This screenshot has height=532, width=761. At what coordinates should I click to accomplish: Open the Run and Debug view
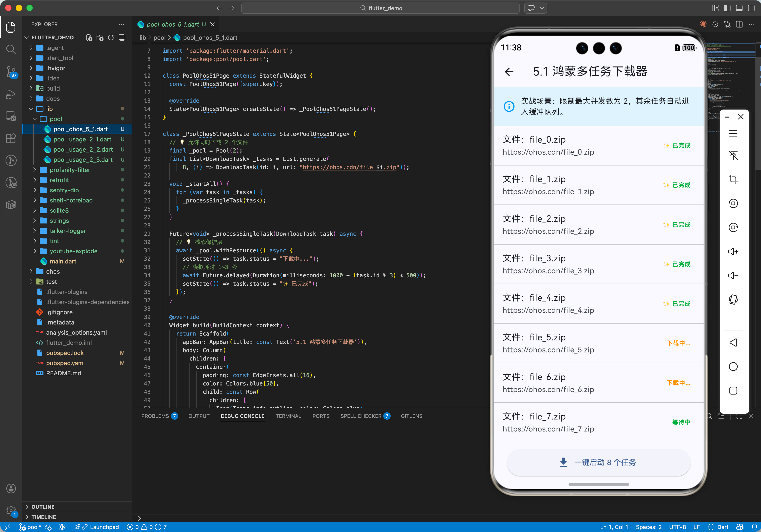(x=11, y=95)
